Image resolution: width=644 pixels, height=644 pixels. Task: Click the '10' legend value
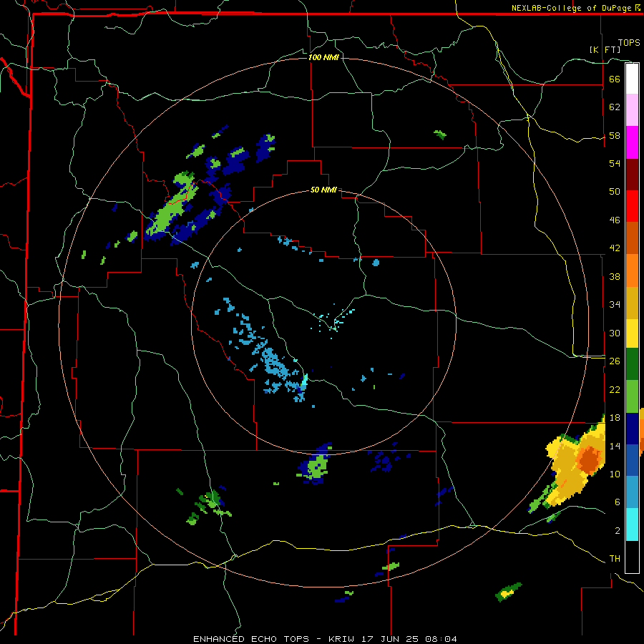tap(615, 474)
